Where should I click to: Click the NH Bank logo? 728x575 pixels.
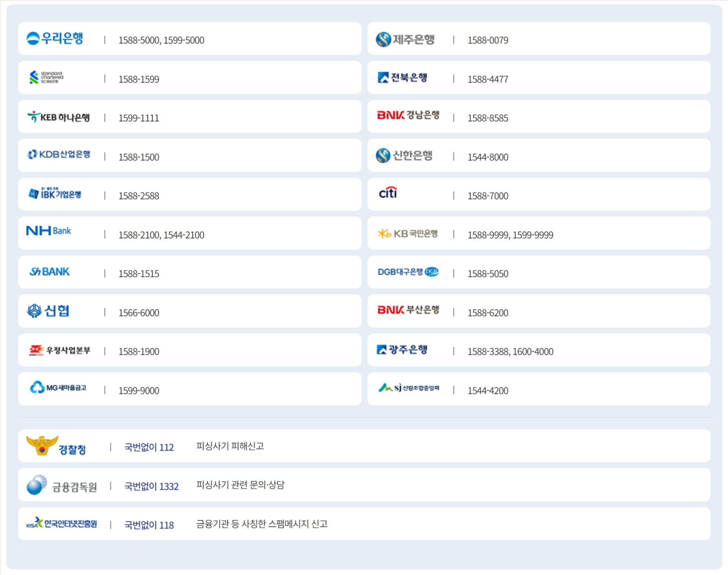coord(49,230)
